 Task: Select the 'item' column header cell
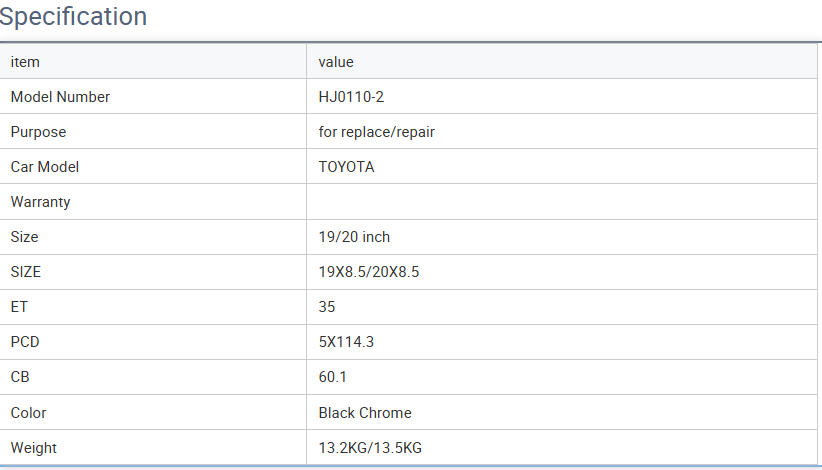click(x=25, y=62)
